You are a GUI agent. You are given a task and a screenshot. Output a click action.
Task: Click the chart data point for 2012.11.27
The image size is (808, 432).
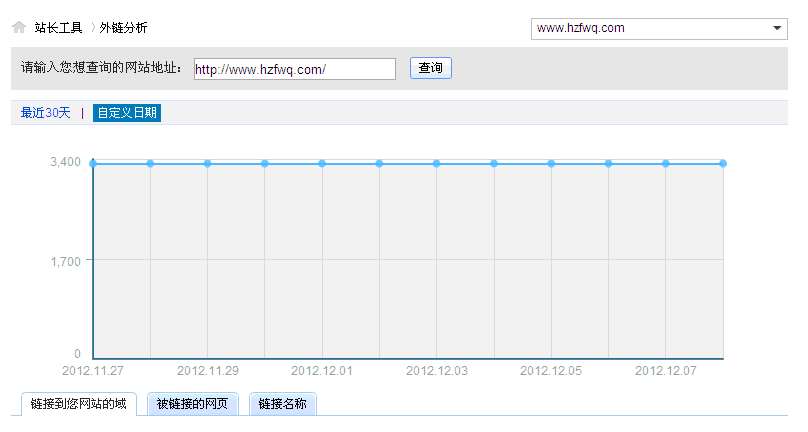93,163
